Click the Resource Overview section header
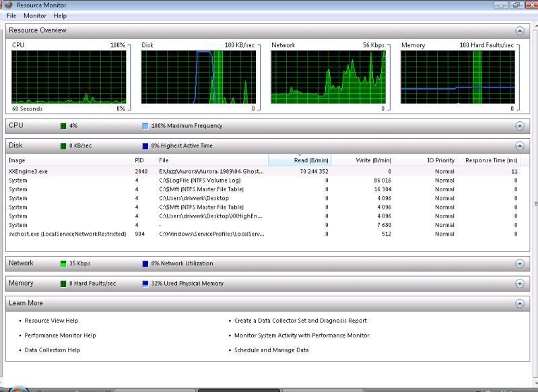This screenshot has height=392, width=538. (x=267, y=30)
